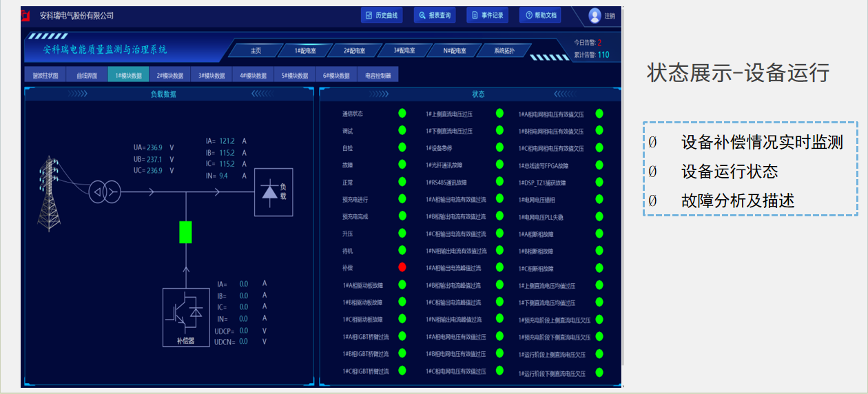This screenshot has height=394, width=868.
Task: Select 3#模块数据 sub-tab
Action: 211,75
